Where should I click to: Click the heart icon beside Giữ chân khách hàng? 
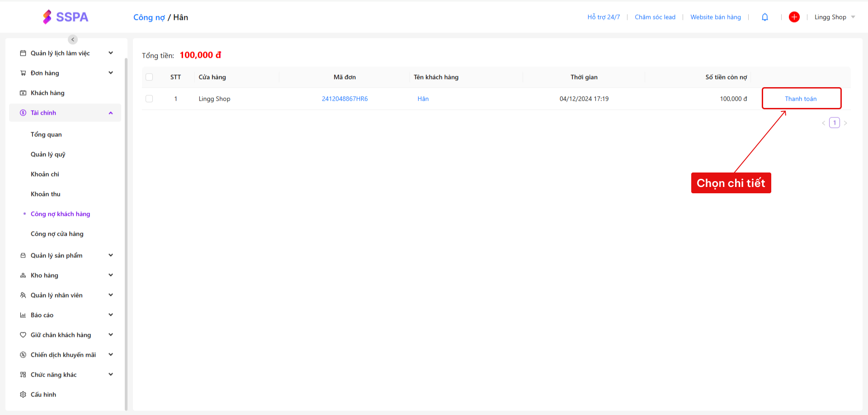[x=23, y=335]
